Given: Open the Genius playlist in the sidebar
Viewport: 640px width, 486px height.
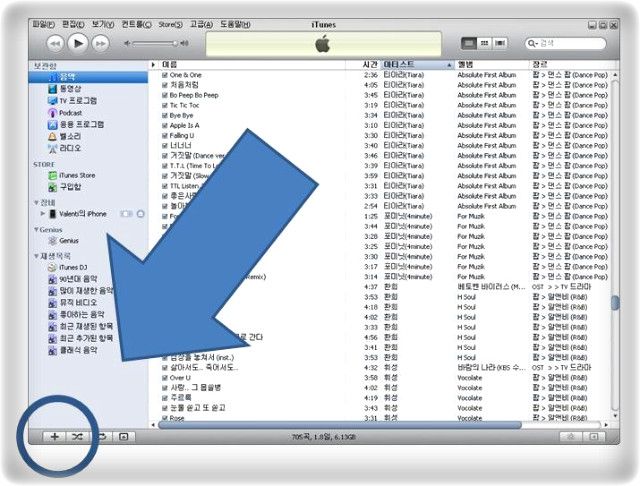Looking at the screenshot, I should (64, 241).
